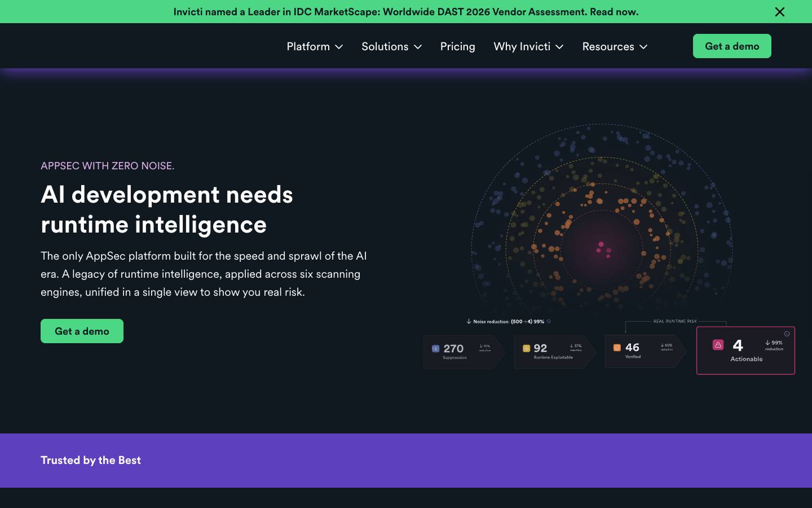812x508 pixels.
Task: Click the '99% reduction' value in Actionable card
Action: [774, 345]
